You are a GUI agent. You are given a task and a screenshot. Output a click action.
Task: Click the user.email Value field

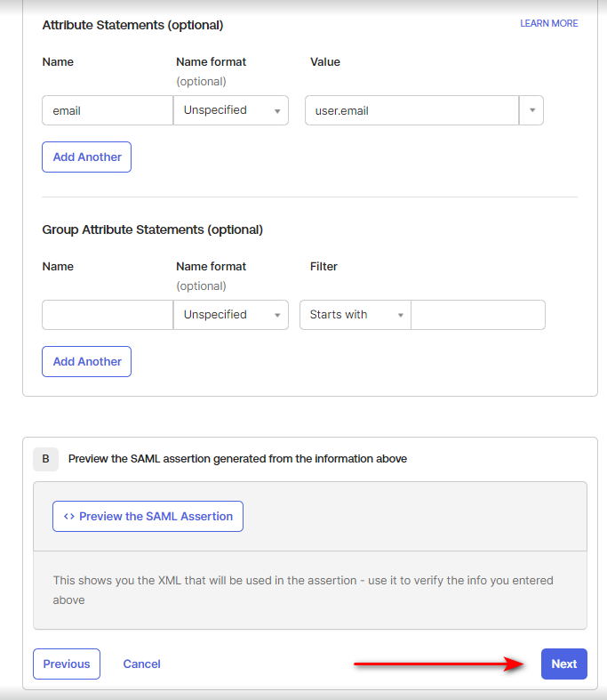(x=411, y=110)
